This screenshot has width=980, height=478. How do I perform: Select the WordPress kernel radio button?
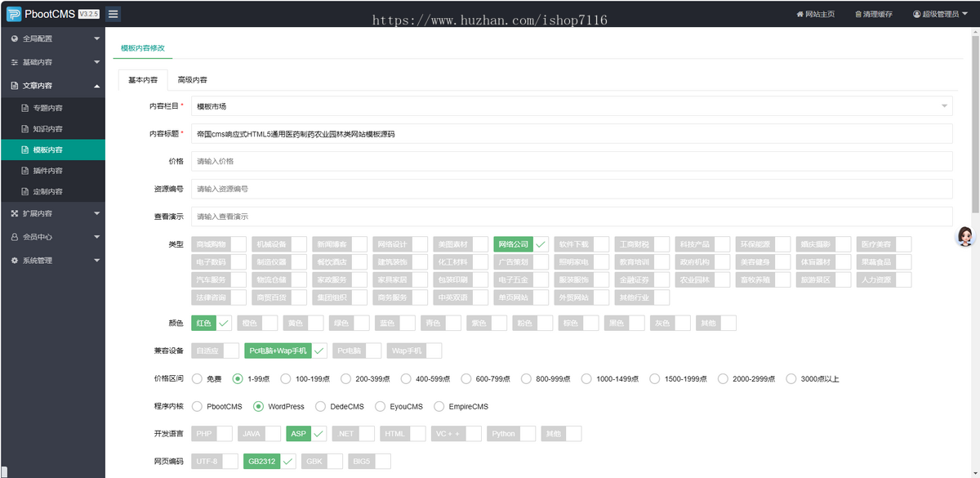(258, 406)
